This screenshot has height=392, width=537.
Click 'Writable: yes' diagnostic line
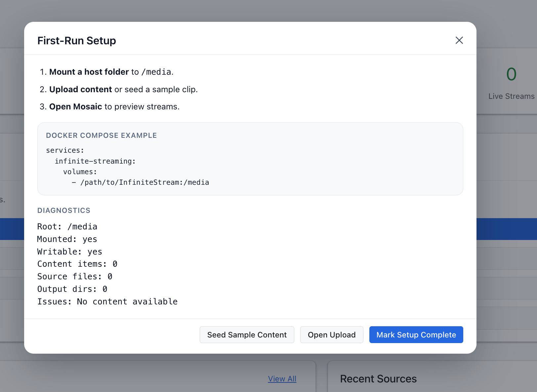click(x=70, y=252)
